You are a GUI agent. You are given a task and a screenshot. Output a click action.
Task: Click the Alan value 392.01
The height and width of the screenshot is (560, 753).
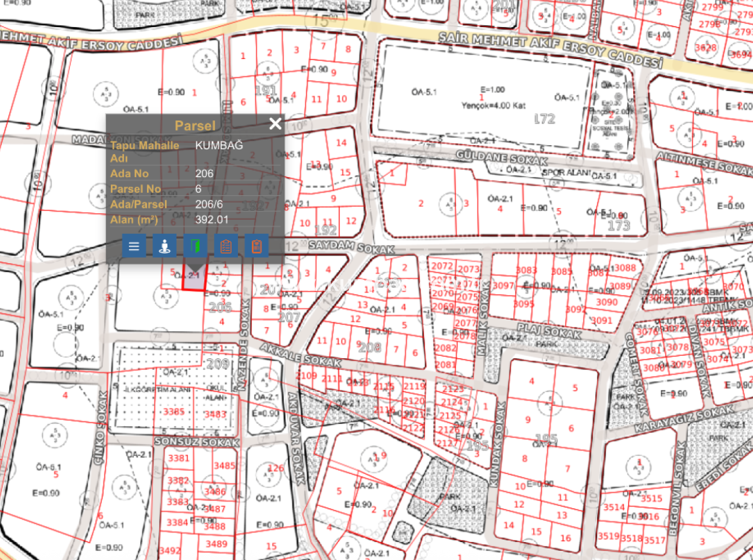tap(212, 220)
